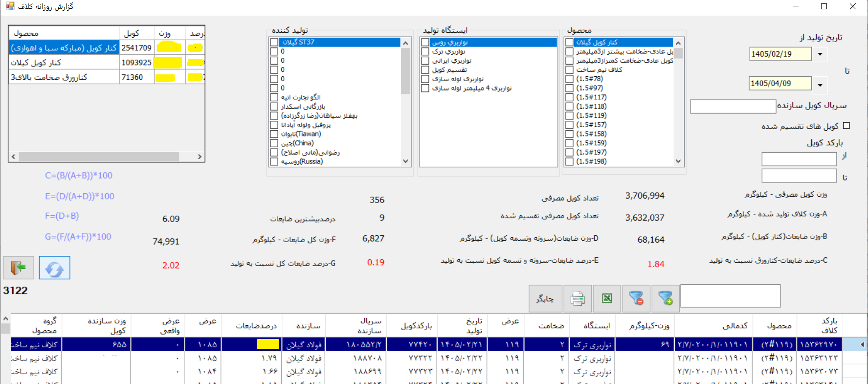Screen dimensions: 868x384
Task: Click the exit door icon button
Action: point(19,268)
